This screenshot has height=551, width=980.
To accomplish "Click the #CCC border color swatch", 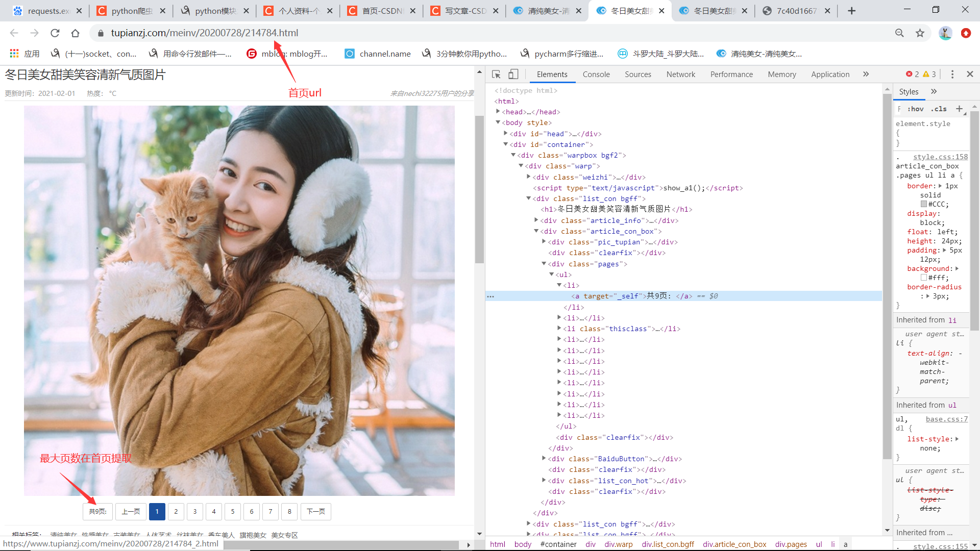I will [x=923, y=204].
